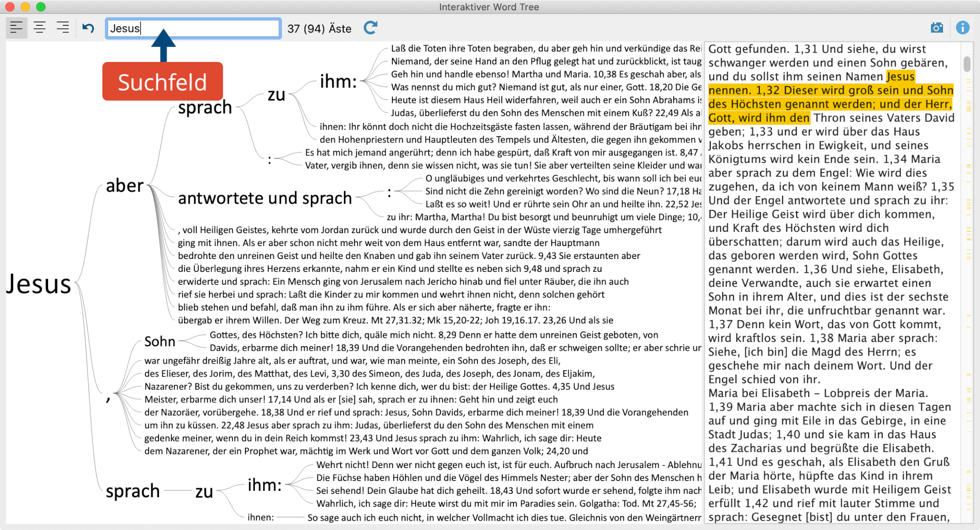The width and height of the screenshot is (980, 530).
Task: Click the undo arrow icon
Action: 88,29
